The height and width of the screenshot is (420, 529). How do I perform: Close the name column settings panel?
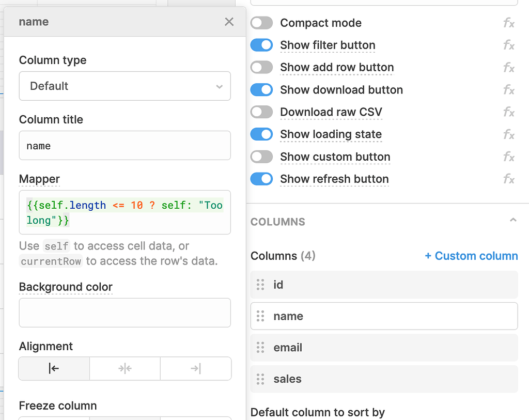pyautogui.click(x=229, y=22)
